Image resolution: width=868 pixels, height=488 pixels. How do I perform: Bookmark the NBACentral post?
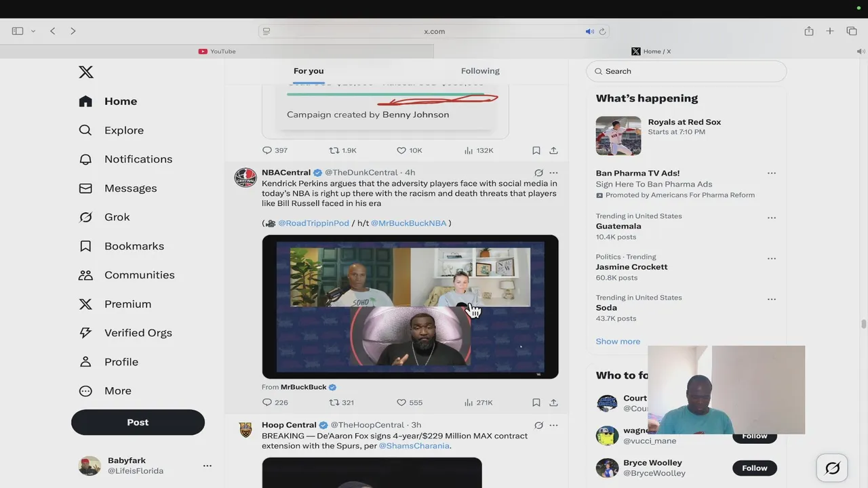pos(536,403)
